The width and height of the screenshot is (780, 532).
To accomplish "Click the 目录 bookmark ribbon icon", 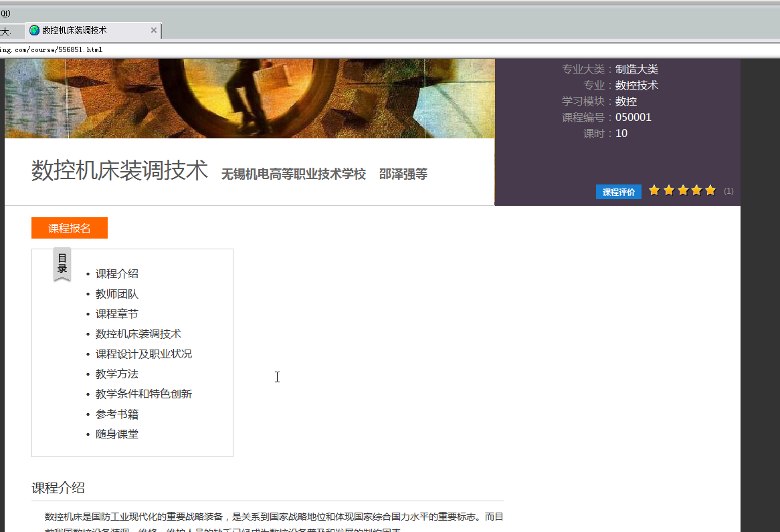I will click(x=62, y=264).
